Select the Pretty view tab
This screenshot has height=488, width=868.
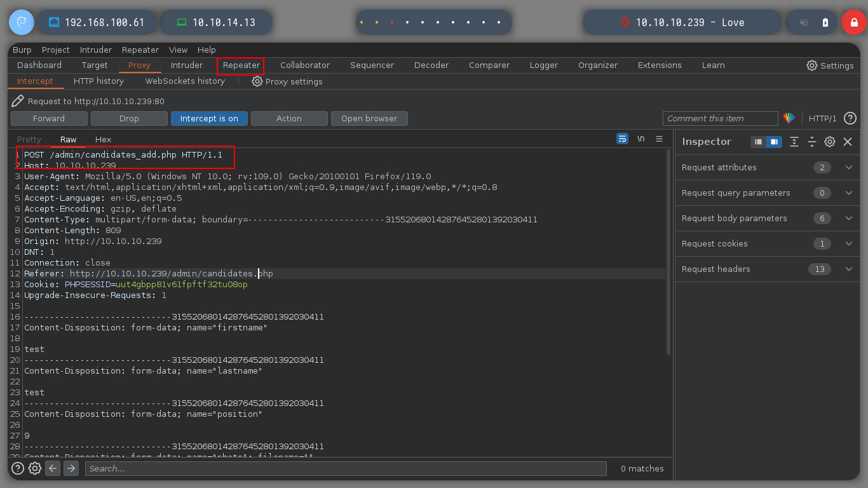29,139
